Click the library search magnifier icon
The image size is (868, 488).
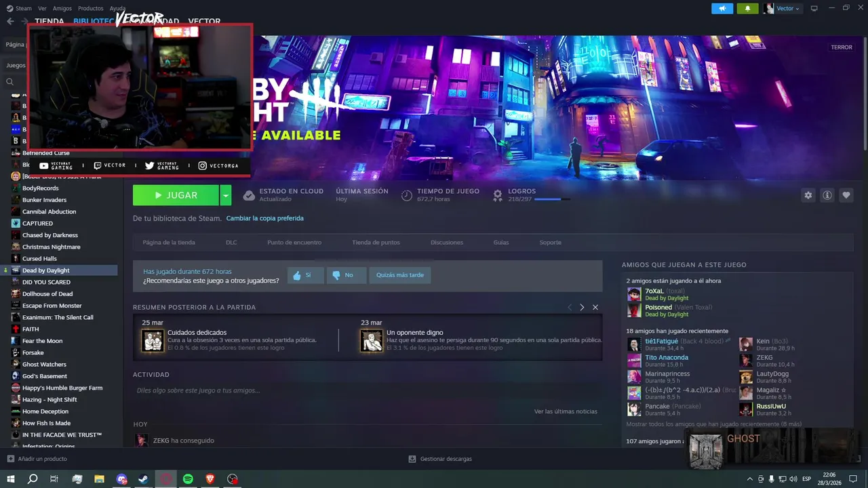10,81
